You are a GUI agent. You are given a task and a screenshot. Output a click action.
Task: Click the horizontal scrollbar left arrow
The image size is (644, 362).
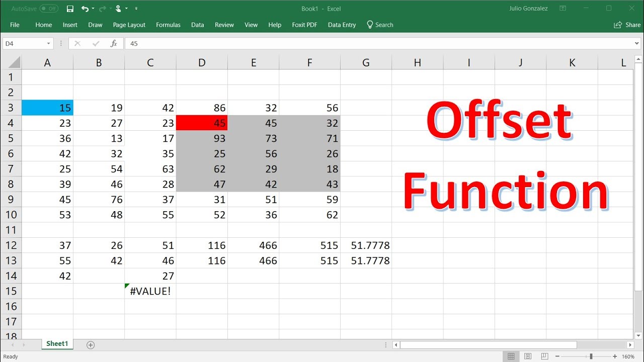point(396,345)
